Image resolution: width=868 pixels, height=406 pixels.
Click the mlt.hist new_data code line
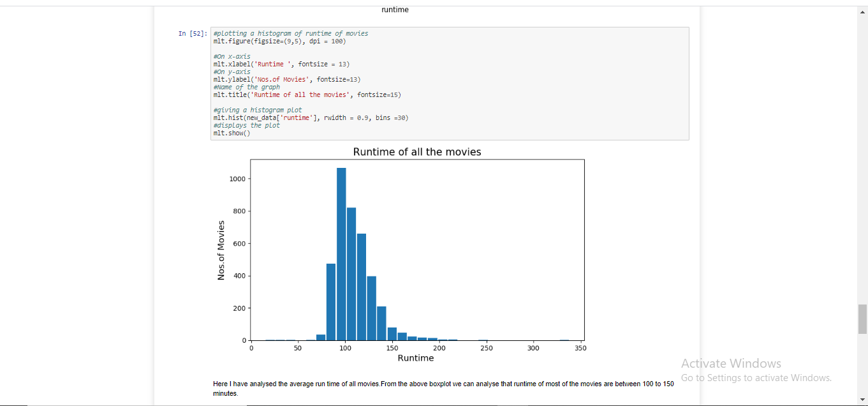[x=310, y=117]
